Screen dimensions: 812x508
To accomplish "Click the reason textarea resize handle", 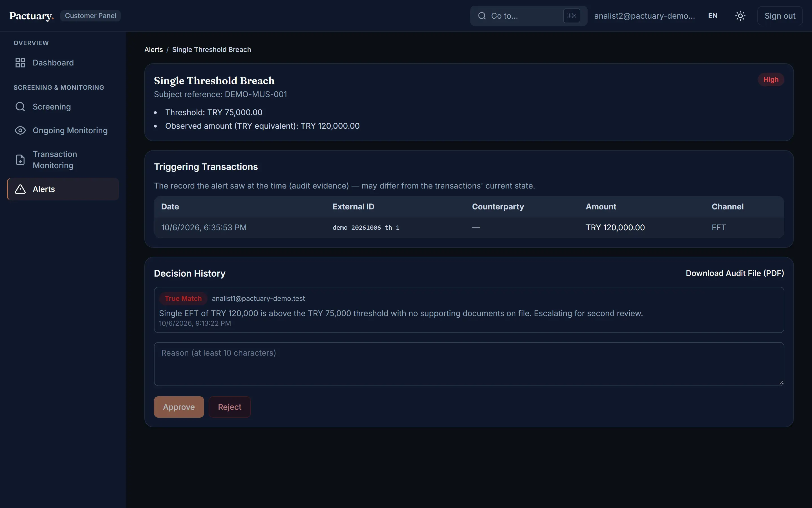I will click(781, 382).
